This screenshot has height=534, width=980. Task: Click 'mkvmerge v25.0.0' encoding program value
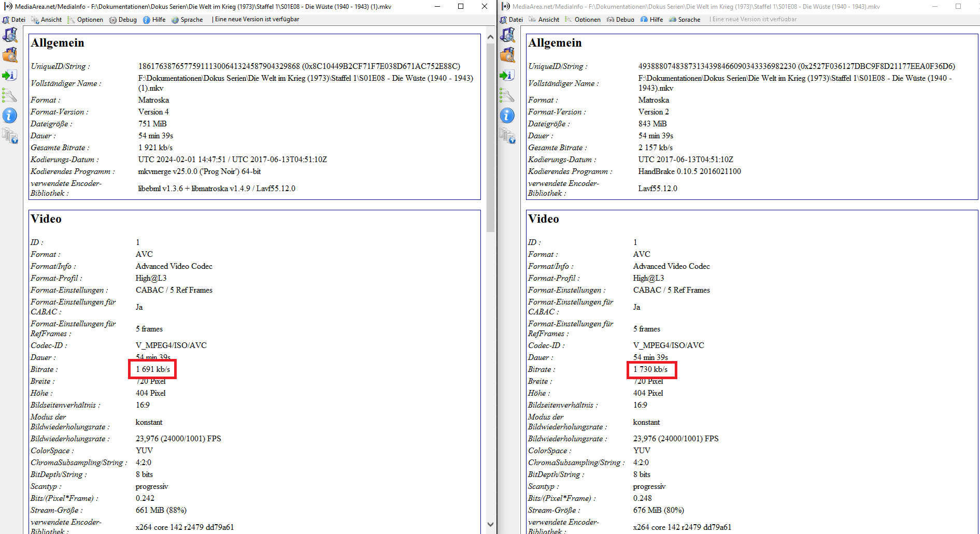point(200,171)
